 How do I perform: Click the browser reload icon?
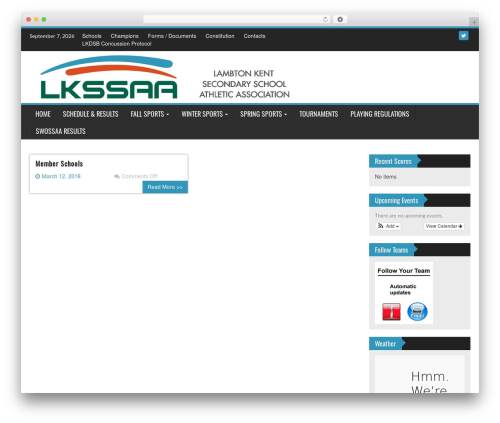(x=325, y=19)
